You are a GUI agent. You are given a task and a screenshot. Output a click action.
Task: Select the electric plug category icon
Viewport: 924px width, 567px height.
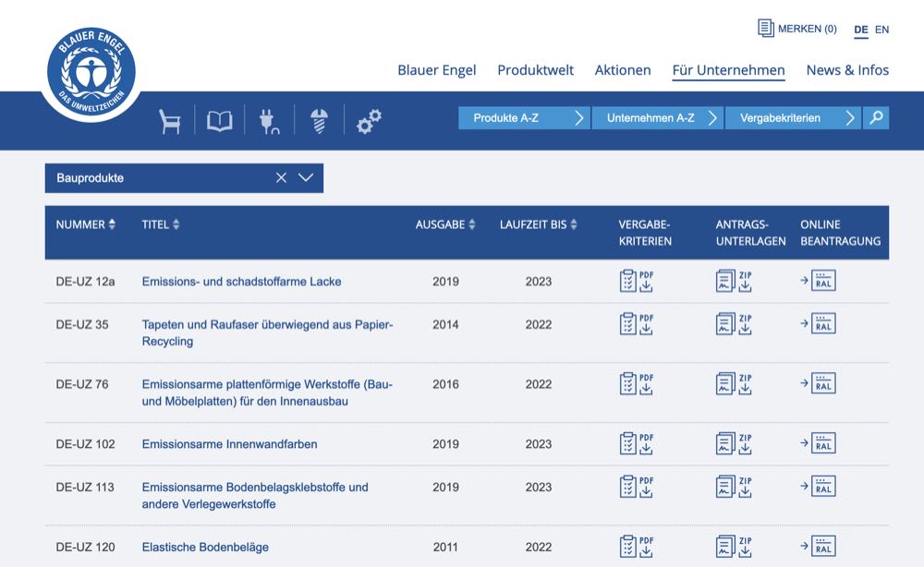click(269, 121)
